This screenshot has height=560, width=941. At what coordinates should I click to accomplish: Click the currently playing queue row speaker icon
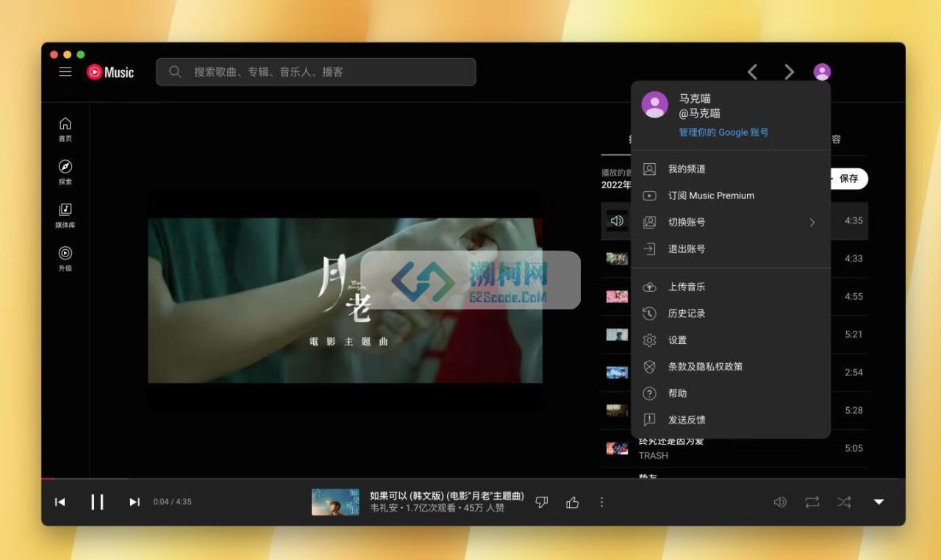tap(617, 220)
